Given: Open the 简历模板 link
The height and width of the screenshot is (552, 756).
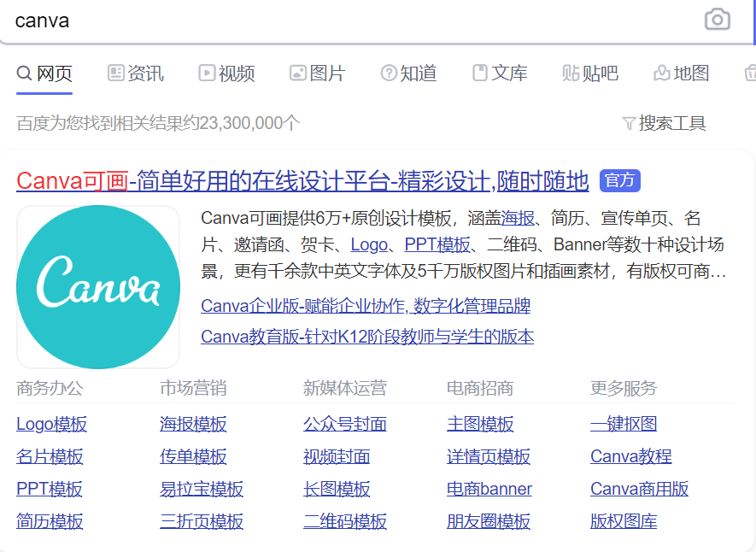Looking at the screenshot, I should click(x=50, y=521).
